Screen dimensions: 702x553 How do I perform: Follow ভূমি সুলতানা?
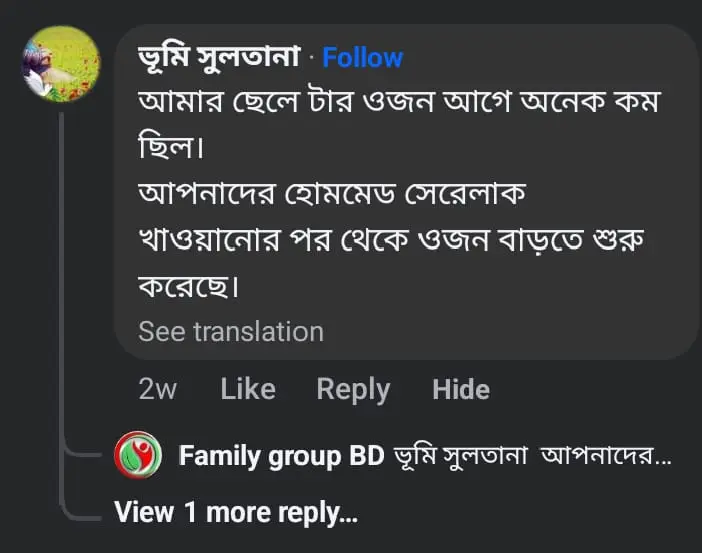tap(364, 58)
